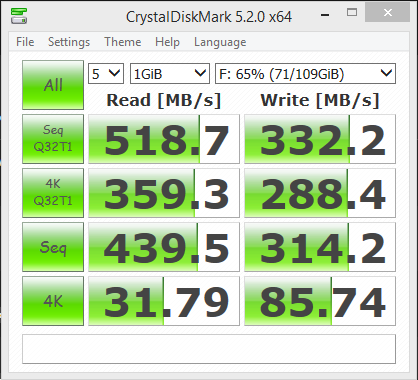Screen dimensions: 418x380
Task: Run the Seq sequential benchmark
Action: point(53,247)
